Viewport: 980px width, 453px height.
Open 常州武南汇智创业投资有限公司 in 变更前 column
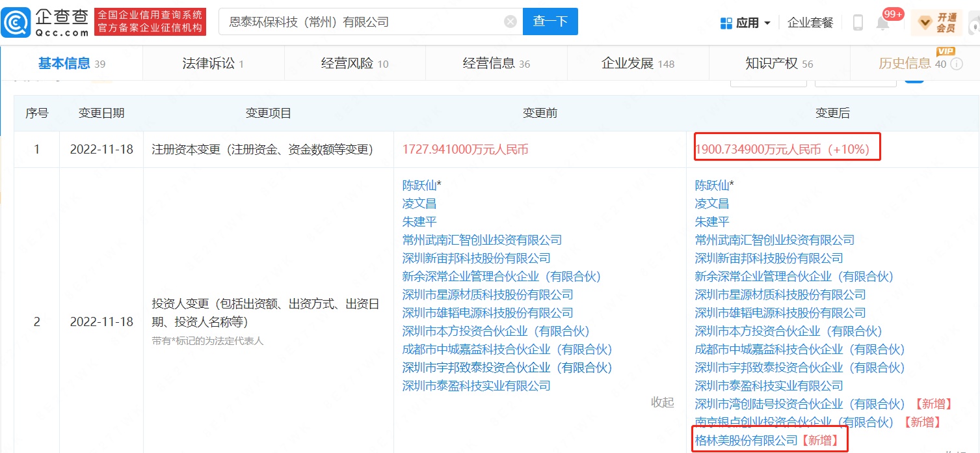click(x=482, y=240)
